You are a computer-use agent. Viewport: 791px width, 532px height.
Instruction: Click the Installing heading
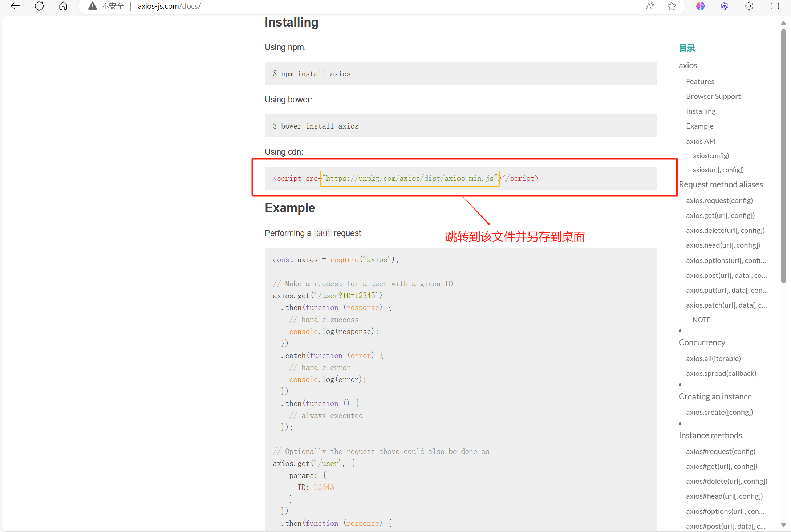[291, 22]
